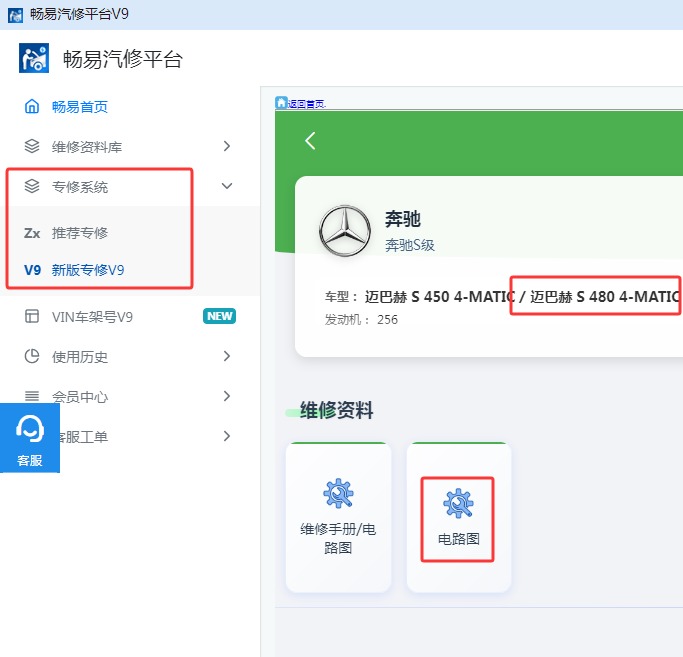Open 客服工单 menu label

pyautogui.click(x=84, y=437)
